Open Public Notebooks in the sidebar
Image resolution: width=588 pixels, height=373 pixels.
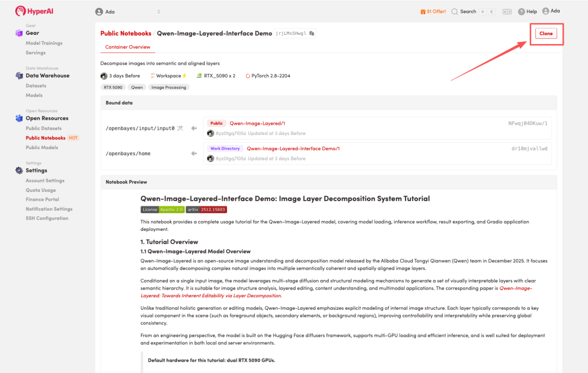[x=45, y=138]
